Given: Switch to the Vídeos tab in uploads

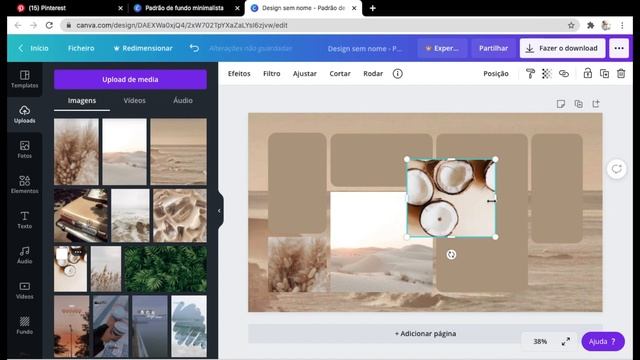Looking at the screenshot, I should pos(134,100).
